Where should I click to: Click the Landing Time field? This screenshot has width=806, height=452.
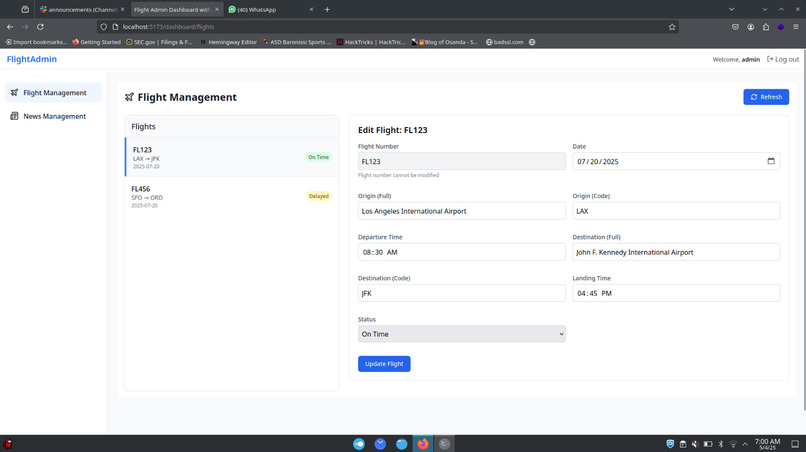coord(676,293)
